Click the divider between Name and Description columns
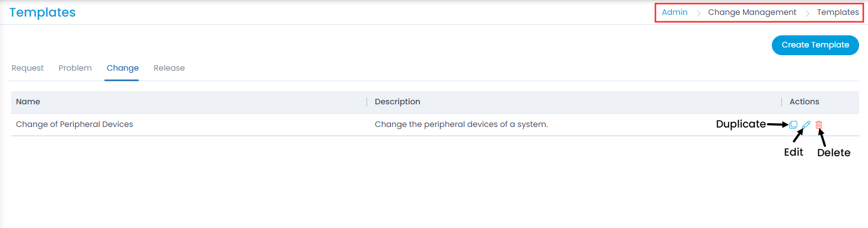Image resolution: width=868 pixels, height=228 pixels. (x=367, y=102)
